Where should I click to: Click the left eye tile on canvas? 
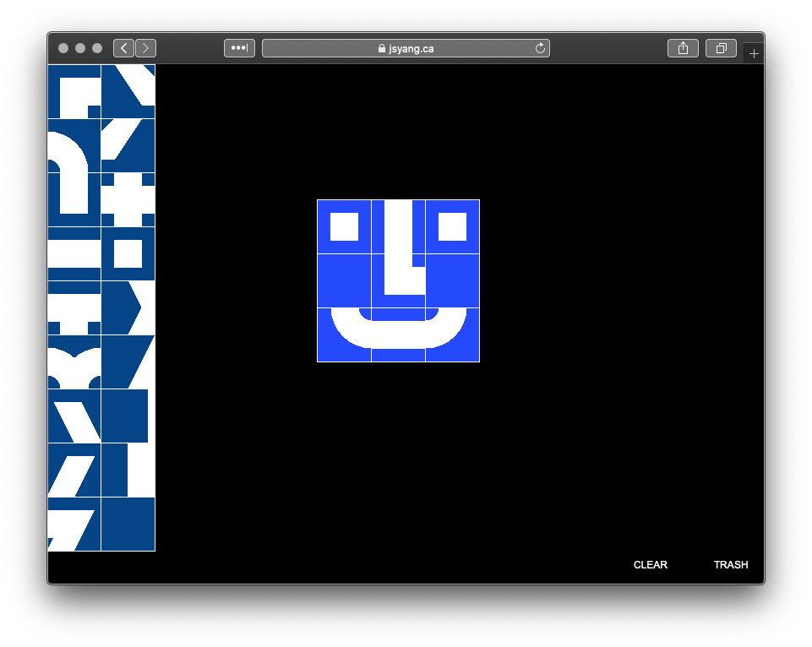(344, 226)
